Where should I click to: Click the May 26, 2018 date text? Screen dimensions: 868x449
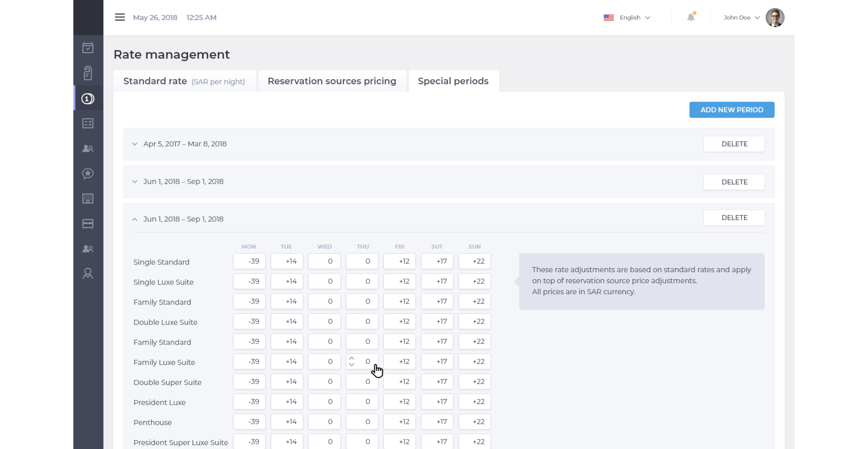(x=155, y=17)
